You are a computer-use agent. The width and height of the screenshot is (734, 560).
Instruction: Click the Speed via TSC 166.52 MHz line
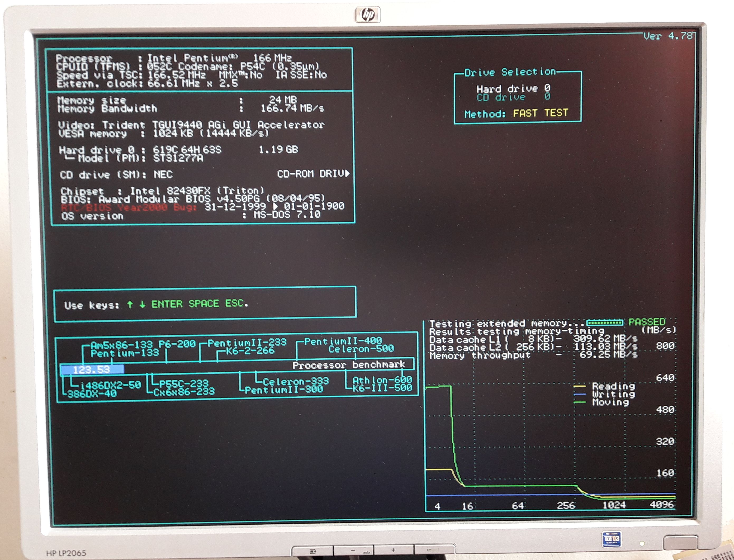point(192,75)
